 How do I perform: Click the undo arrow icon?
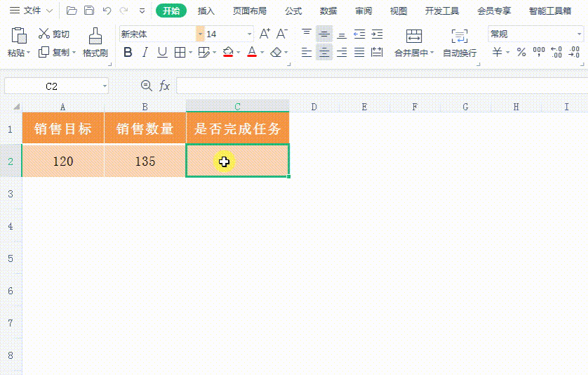(107, 11)
